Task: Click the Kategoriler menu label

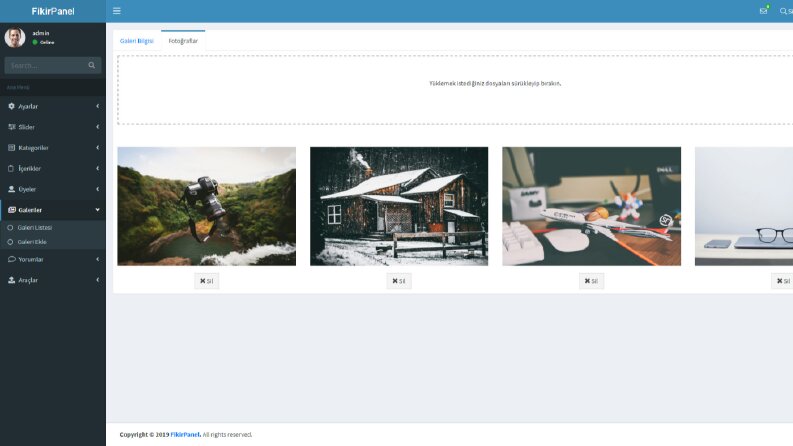Action: point(33,148)
